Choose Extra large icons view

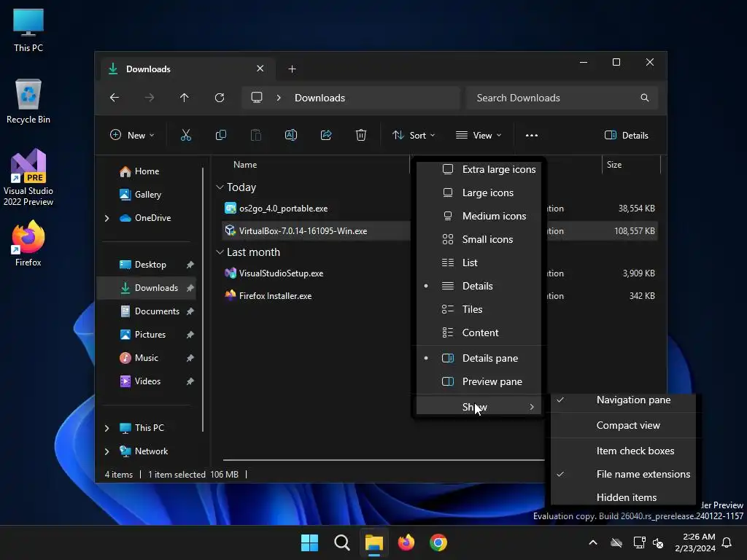coord(479,169)
